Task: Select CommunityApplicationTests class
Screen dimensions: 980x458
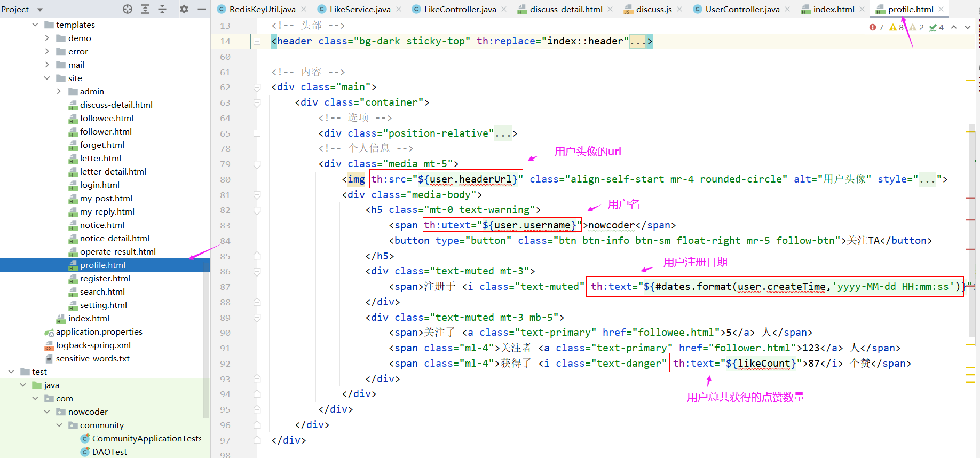Action: [146, 438]
